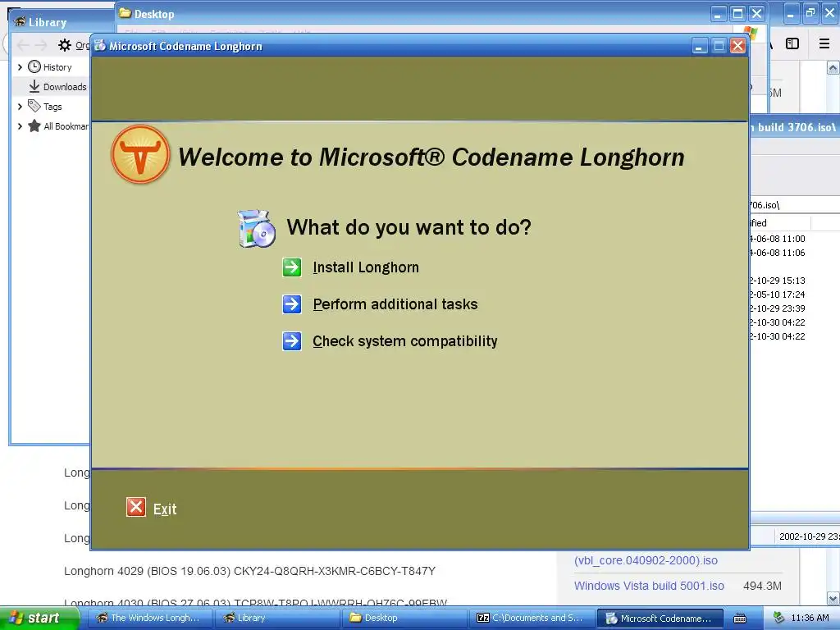Click the page scrollbar down arrow
Image resolution: width=840 pixels, height=630 pixels.
coord(833,598)
